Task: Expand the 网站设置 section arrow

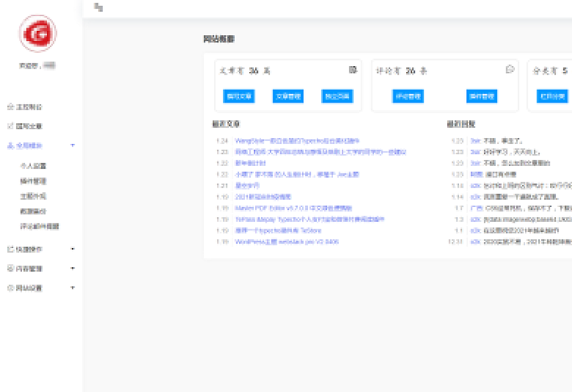Action: click(x=73, y=288)
